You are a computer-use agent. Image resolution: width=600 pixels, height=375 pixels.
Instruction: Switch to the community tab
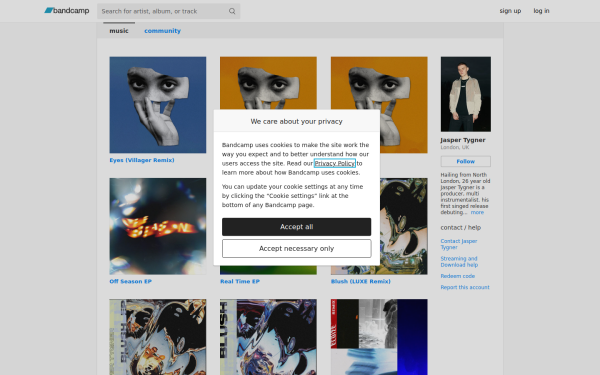(162, 31)
